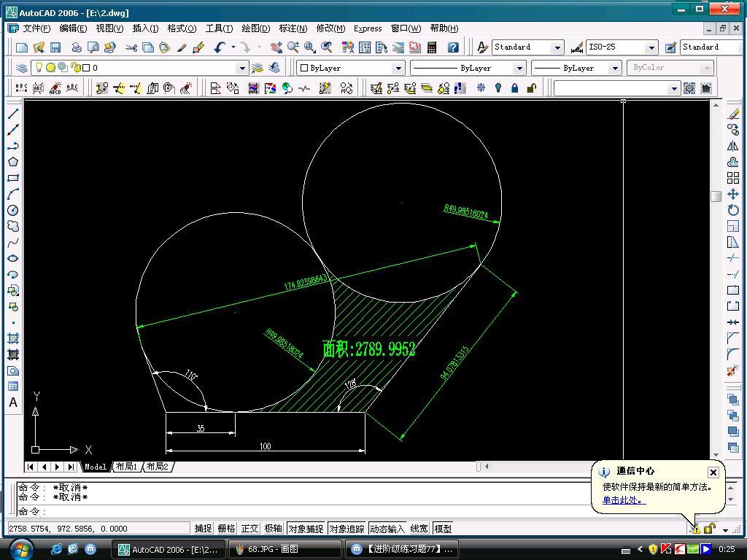Toggle 对象捕捉 object snap
This screenshot has width=747, height=560.
pyautogui.click(x=306, y=528)
